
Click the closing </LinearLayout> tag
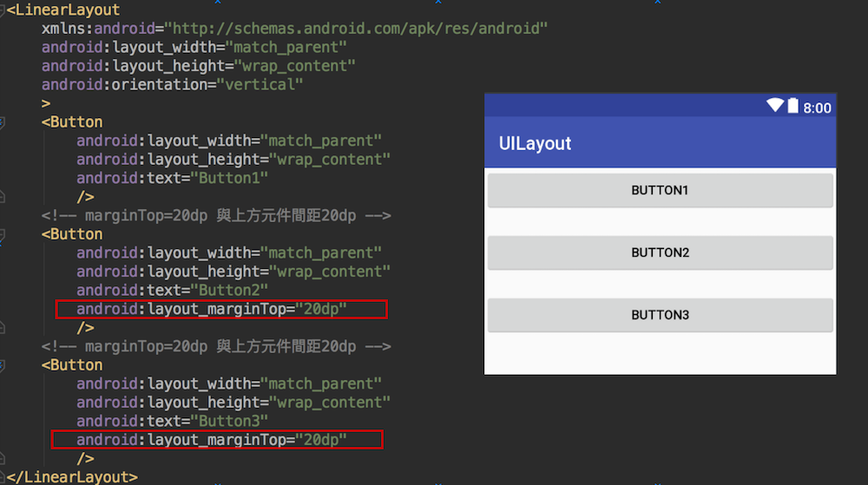(x=69, y=476)
